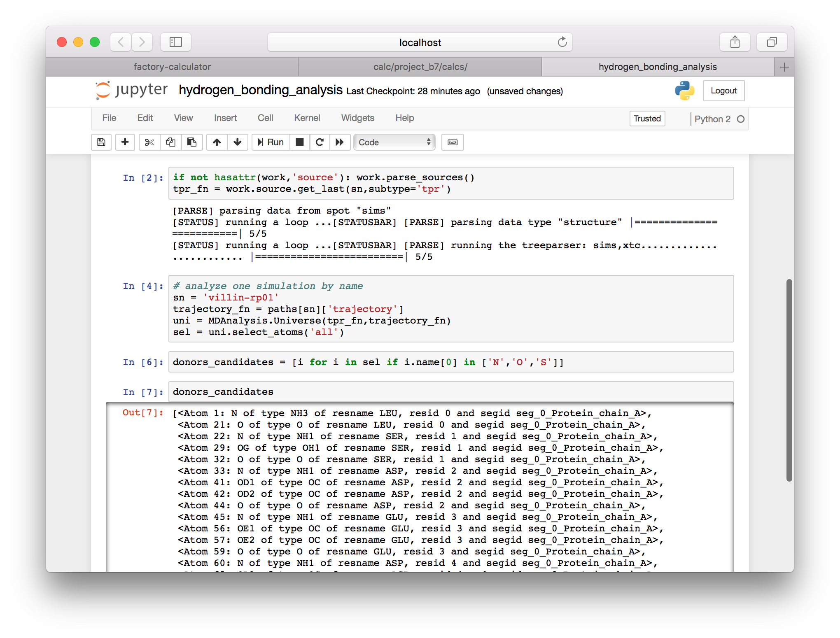Open the Insert menu
This screenshot has height=638, width=840.
[x=225, y=118]
